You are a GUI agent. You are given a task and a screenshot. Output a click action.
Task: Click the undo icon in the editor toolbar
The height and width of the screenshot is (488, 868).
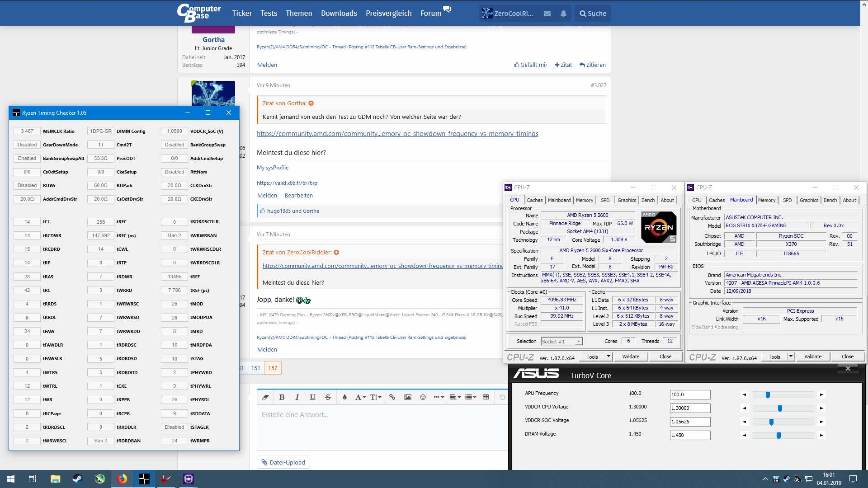(502, 397)
